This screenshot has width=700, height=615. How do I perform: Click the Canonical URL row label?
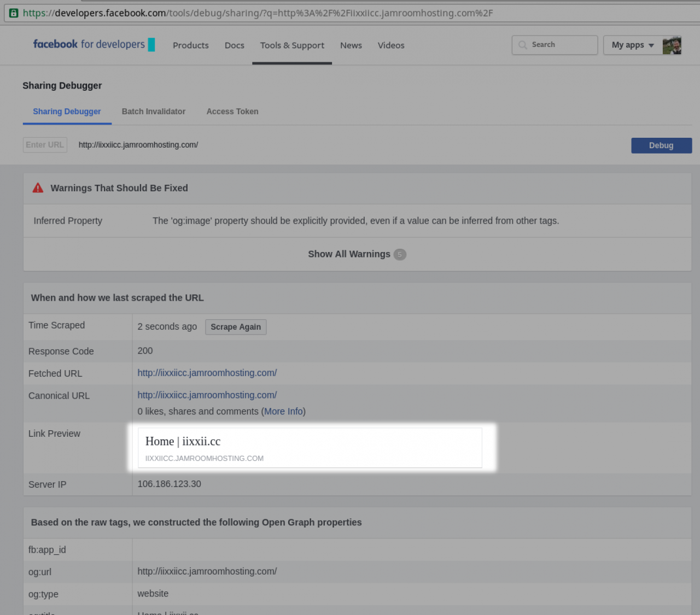click(x=59, y=396)
